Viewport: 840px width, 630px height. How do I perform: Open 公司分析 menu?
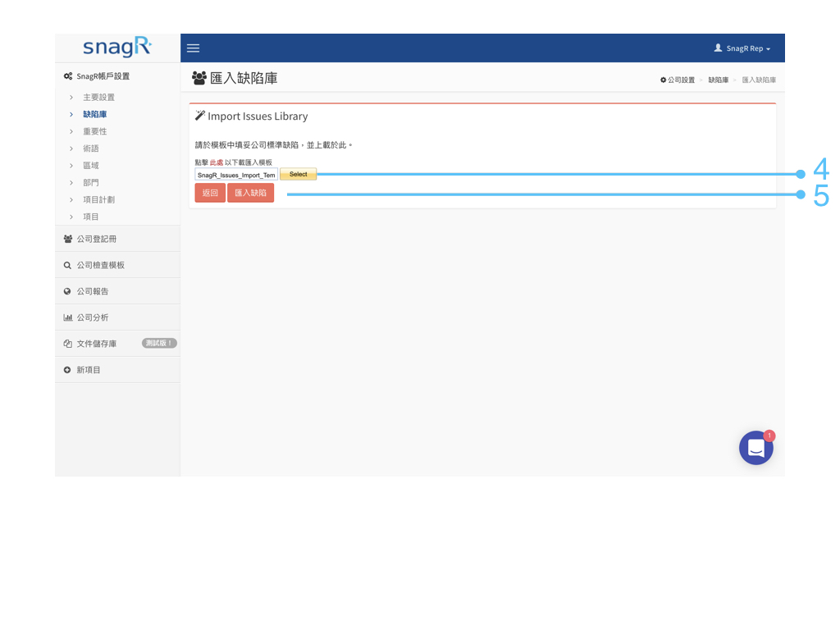point(117,317)
